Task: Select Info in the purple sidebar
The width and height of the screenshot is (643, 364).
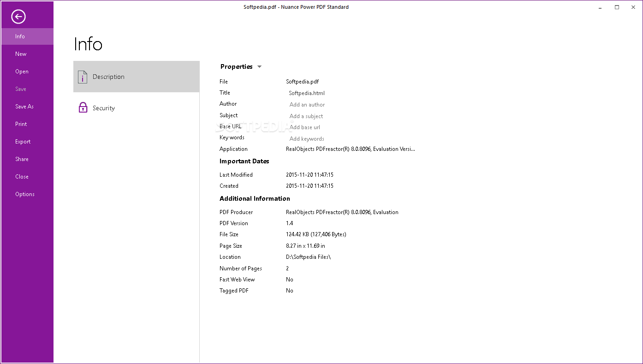Action: click(27, 36)
